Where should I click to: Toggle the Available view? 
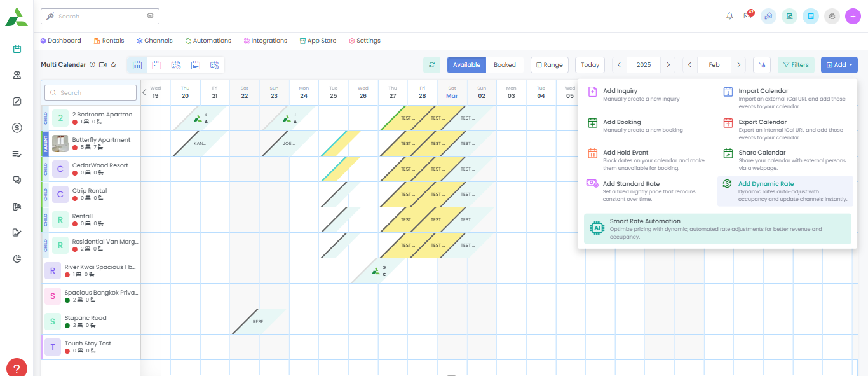click(466, 65)
